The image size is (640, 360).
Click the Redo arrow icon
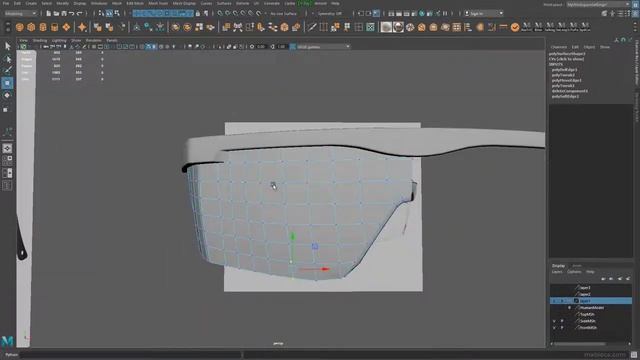coord(79,13)
